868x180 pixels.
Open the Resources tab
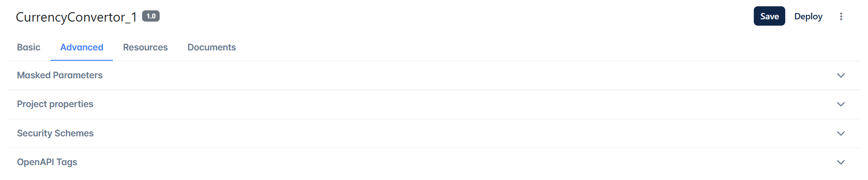145,47
